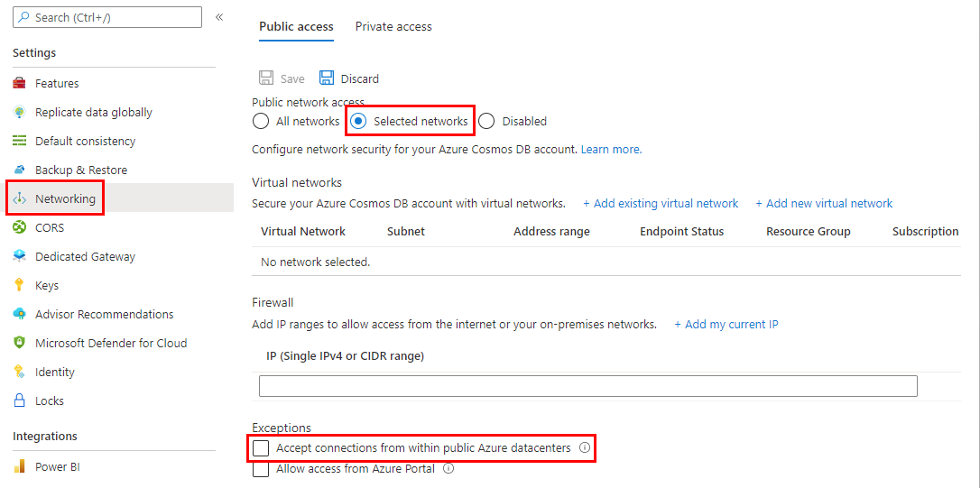Screen dimensions: 980x488
Task: Click Add existing virtual network link
Action: tap(661, 204)
